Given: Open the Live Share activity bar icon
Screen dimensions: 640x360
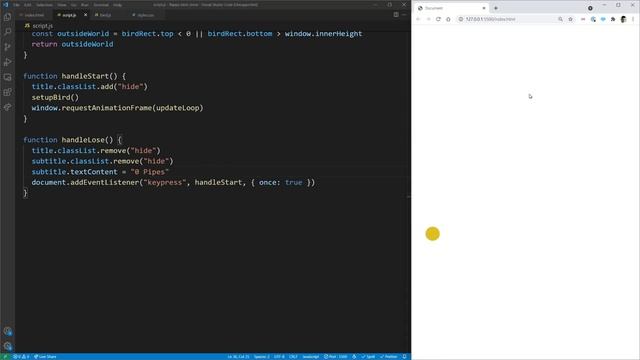Looking at the screenshot, I should 7,107.
